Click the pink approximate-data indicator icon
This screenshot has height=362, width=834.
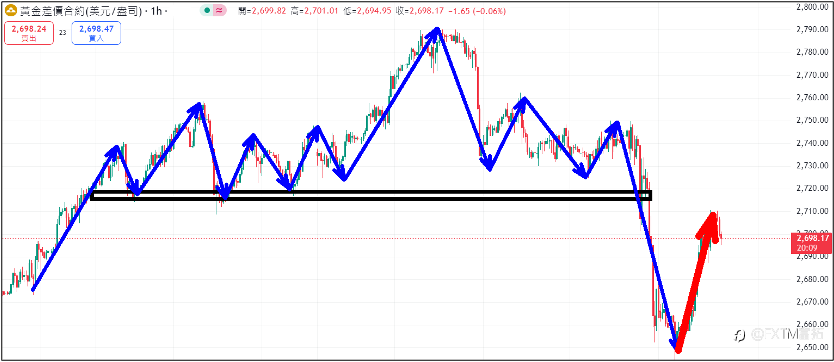(218, 10)
